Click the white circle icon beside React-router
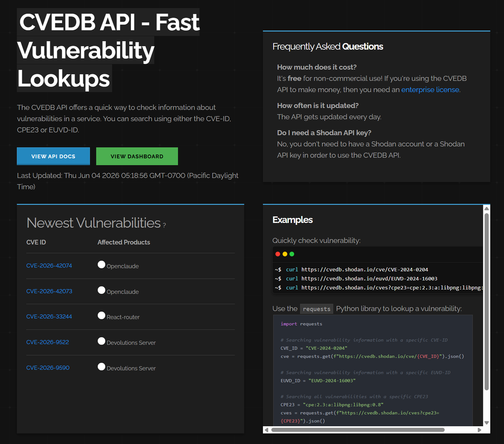The height and width of the screenshot is (444, 504). 101,316
